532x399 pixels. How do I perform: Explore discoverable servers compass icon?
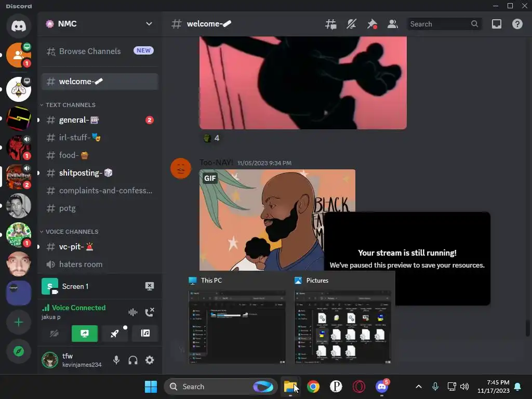pyautogui.click(x=19, y=351)
